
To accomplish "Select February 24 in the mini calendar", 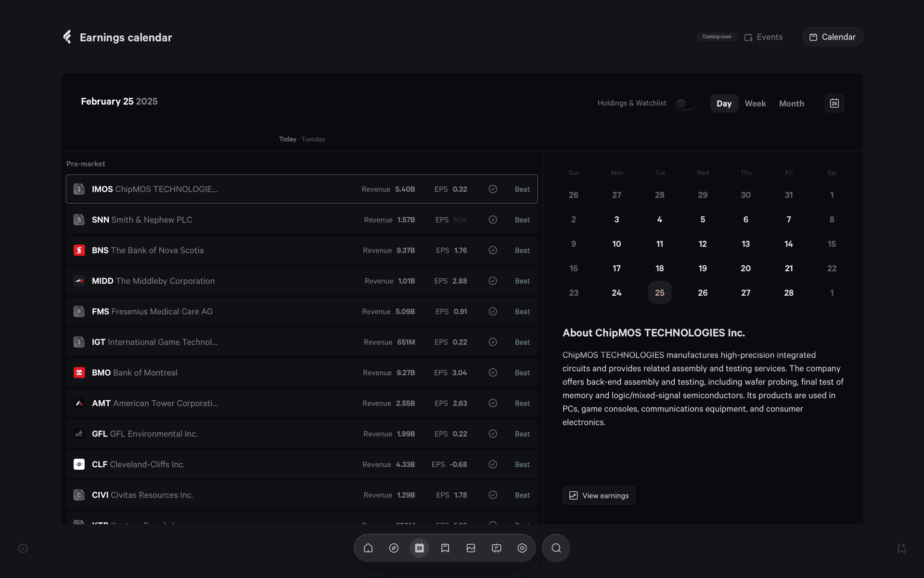I will pyautogui.click(x=616, y=293).
